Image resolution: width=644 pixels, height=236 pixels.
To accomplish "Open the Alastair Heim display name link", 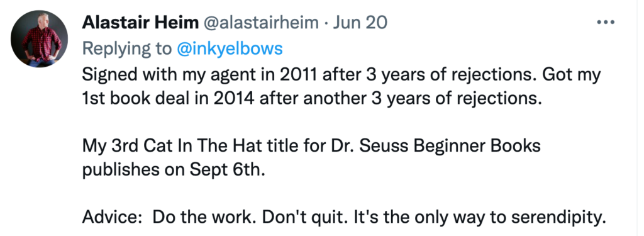I will click(140, 23).
